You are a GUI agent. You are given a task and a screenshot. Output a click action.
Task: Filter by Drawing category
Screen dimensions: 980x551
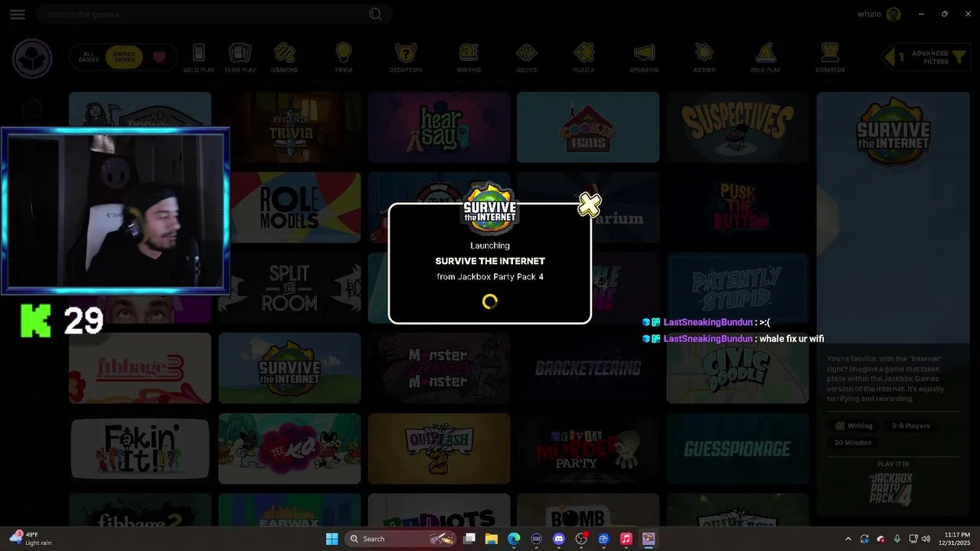[284, 58]
